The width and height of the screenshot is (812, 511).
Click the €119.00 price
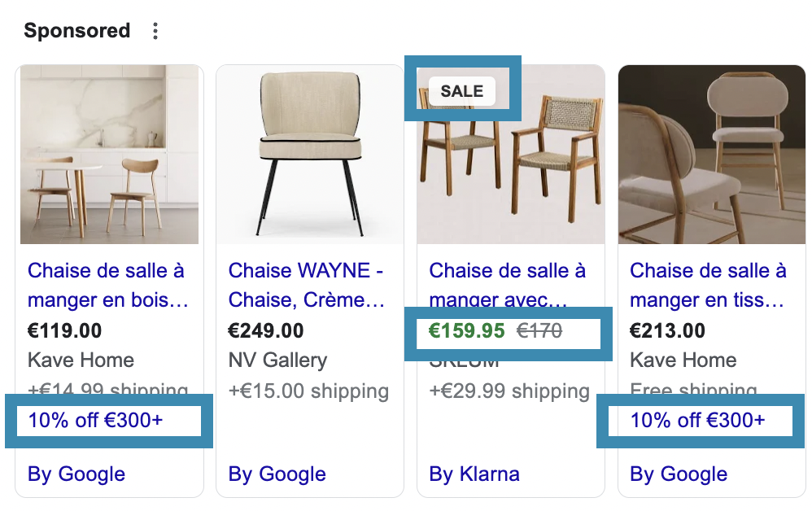[x=65, y=331]
